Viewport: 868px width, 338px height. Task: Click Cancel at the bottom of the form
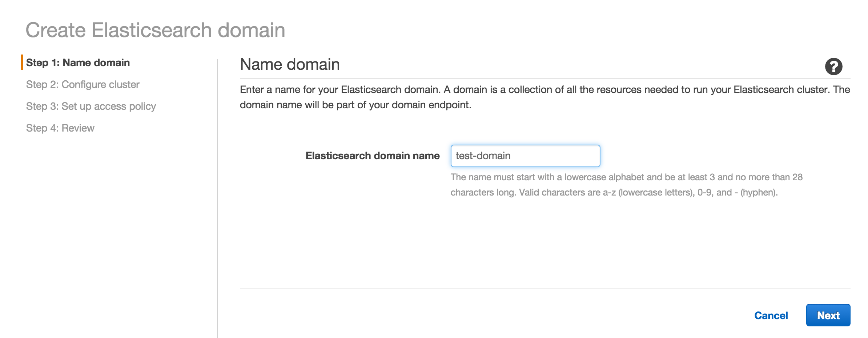coord(771,315)
